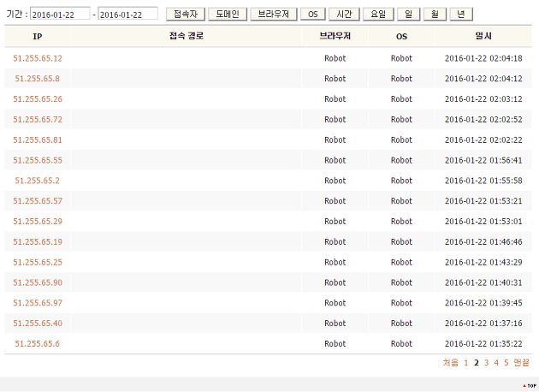Open the 브라우저 statistics

[x=274, y=14]
